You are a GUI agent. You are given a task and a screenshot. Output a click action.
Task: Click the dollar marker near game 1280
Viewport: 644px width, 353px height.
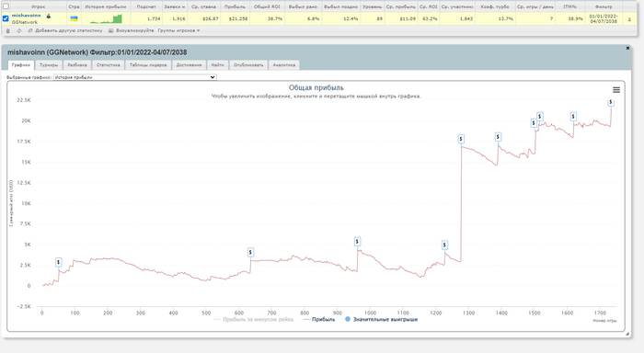461,139
